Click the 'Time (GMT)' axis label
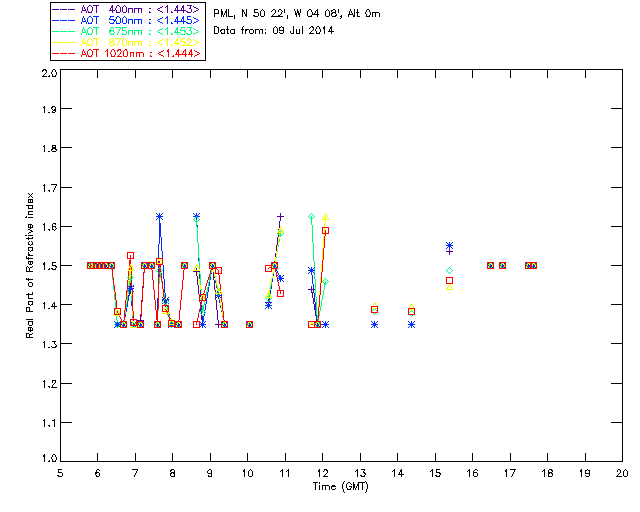The height and width of the screenshot is (512, 640). [x=341, y=486]
